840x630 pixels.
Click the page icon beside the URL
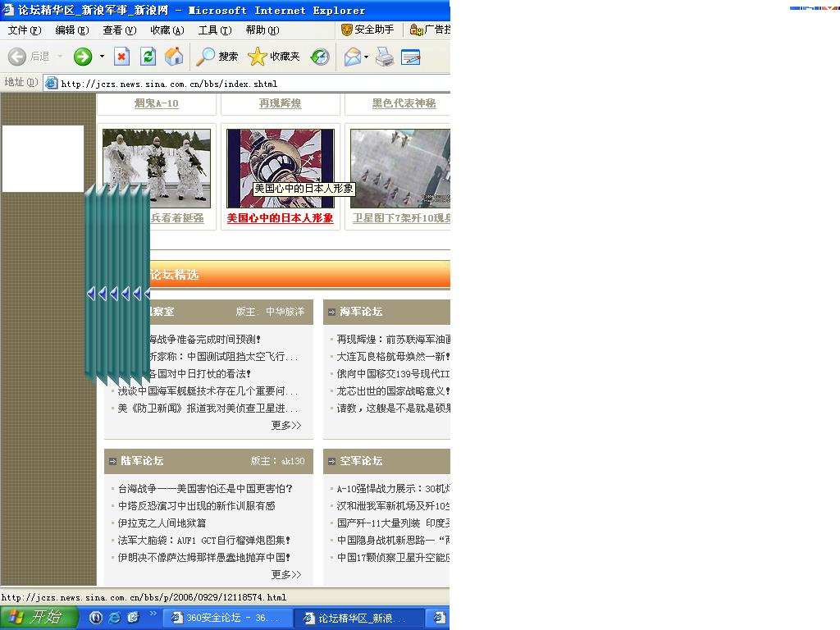[51, 83]
